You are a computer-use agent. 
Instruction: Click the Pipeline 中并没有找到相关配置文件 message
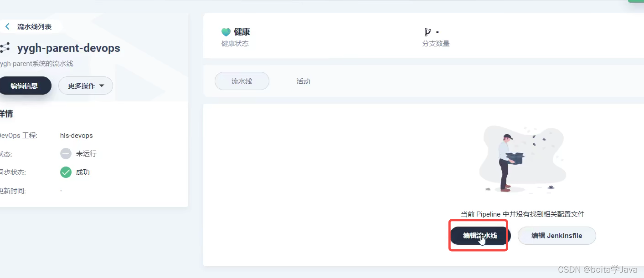522,214
